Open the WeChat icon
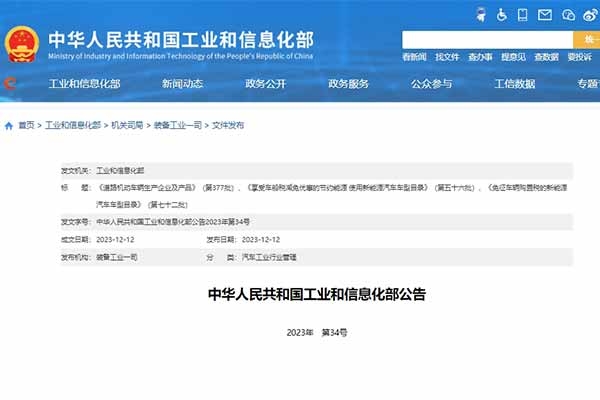 coord(569,15)
